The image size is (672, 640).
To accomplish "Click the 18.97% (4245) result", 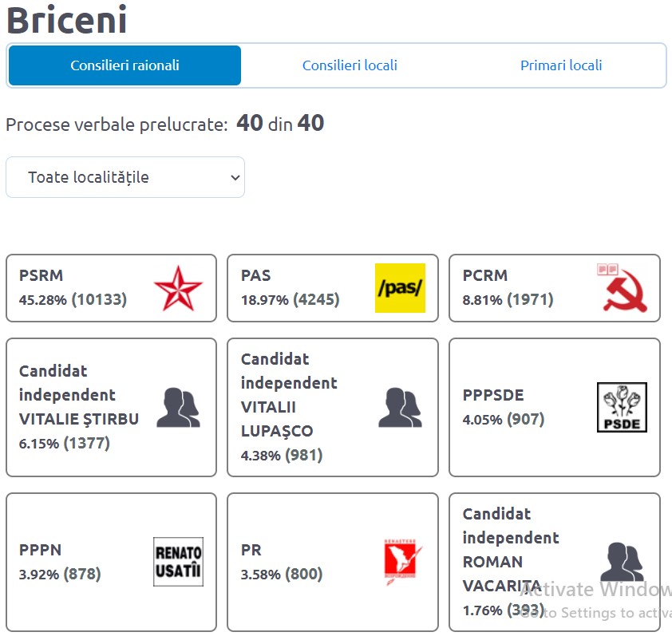I will (291, 299).
